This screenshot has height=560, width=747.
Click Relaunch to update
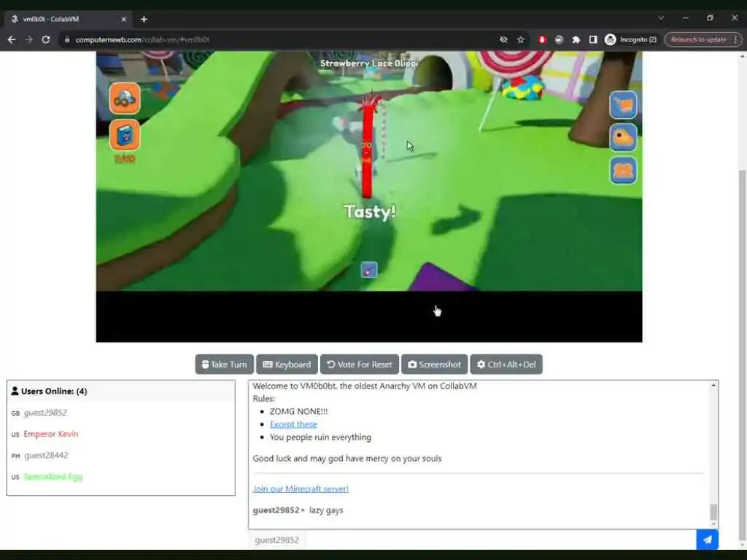point(698,39)
